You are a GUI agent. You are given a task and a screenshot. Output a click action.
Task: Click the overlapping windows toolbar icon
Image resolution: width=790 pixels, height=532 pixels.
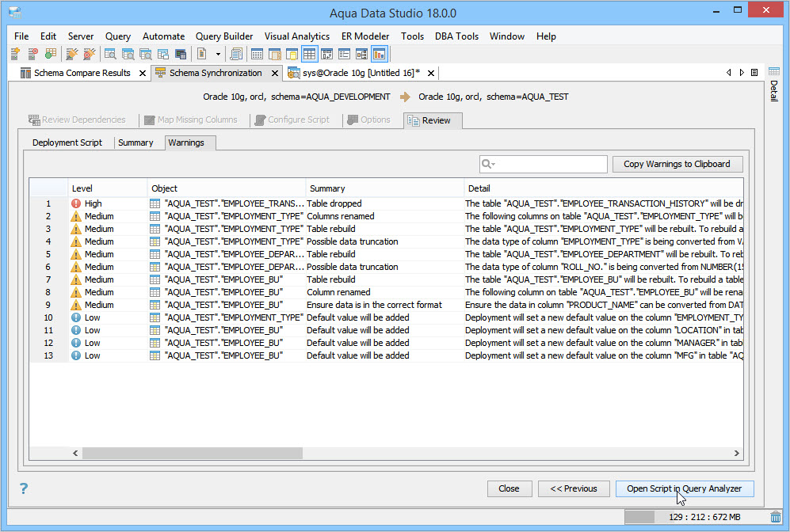163,54
